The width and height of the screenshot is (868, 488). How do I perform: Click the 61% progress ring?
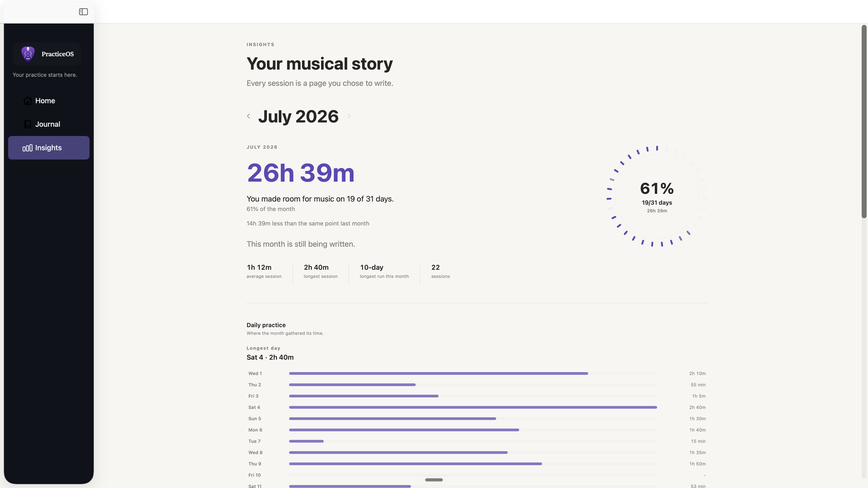[x=657, y=196]
